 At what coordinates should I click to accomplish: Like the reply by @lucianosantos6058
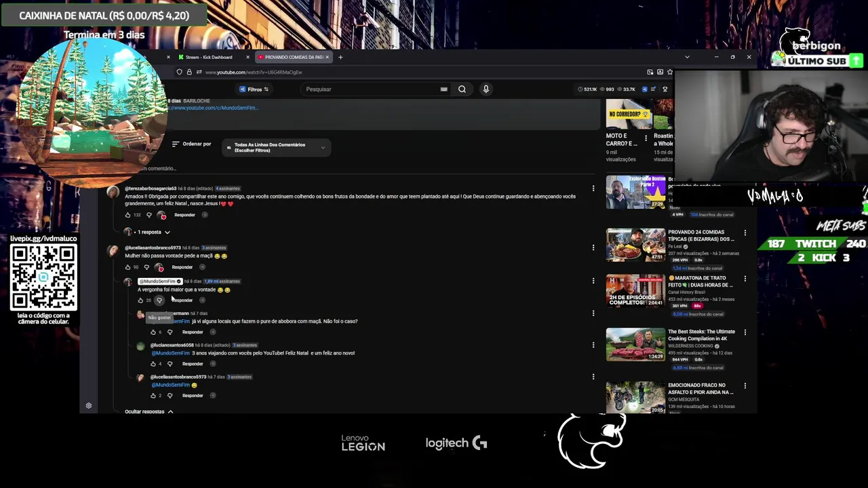click(153, 364)
